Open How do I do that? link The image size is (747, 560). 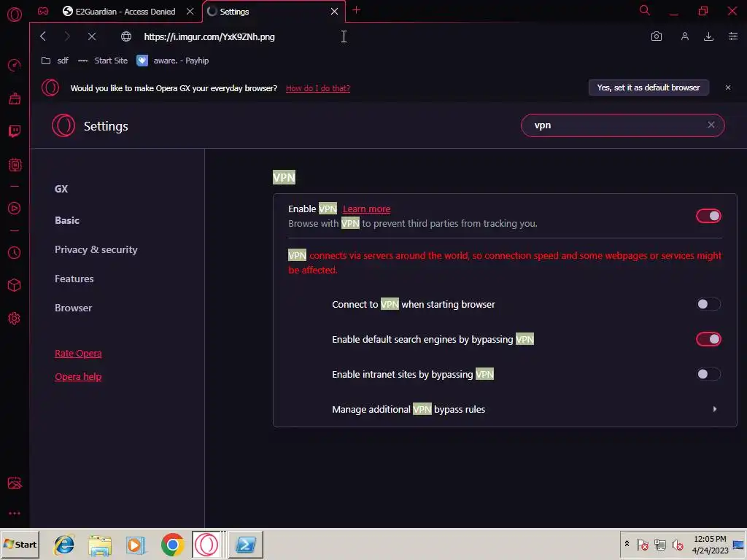[x=318, y=88]
